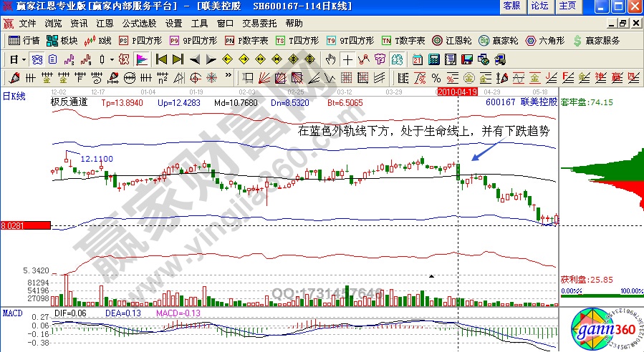644x352 pixels.
Task: Open the 板块 sector view
Action: 62,41
